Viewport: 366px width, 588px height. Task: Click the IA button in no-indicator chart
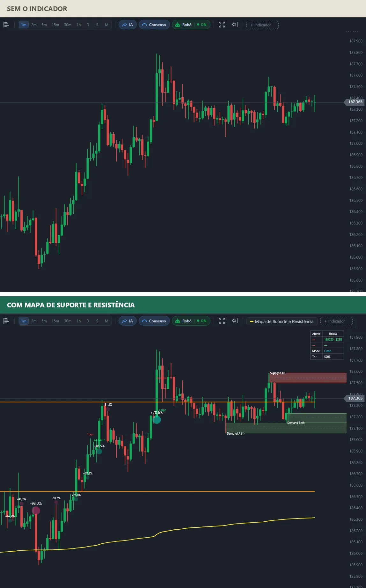pos(128,25)
